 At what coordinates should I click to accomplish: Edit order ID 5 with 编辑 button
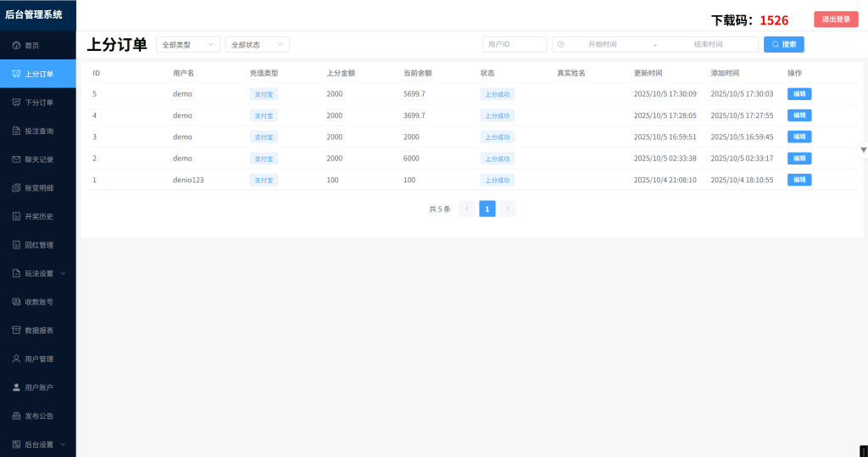(x=798, y=94)
